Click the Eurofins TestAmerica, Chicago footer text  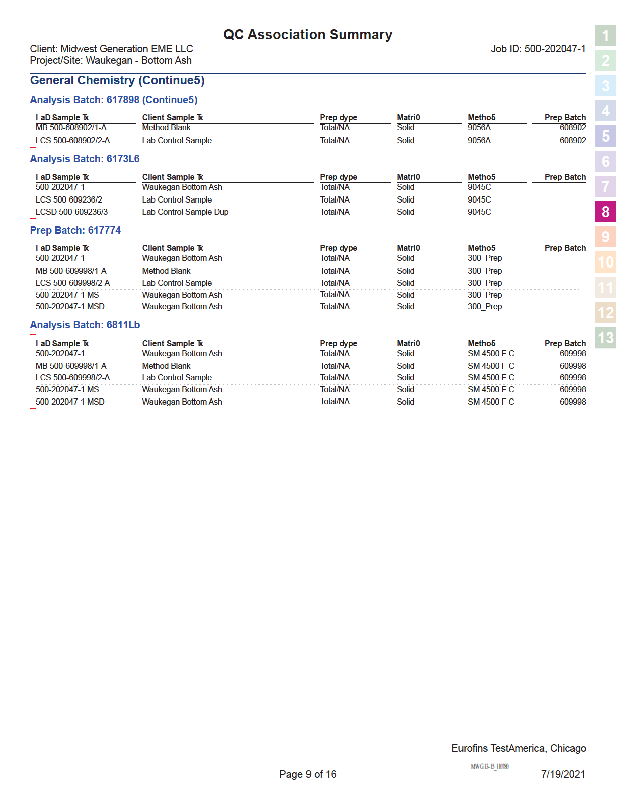518,748
